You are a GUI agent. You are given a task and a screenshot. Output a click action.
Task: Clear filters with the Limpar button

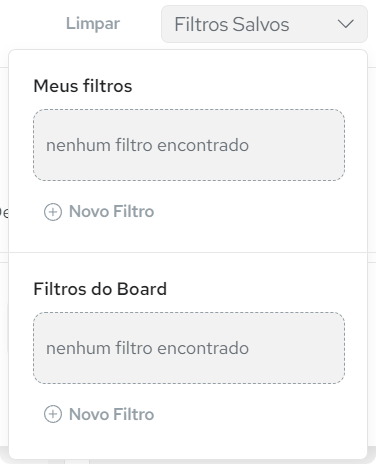93,24
